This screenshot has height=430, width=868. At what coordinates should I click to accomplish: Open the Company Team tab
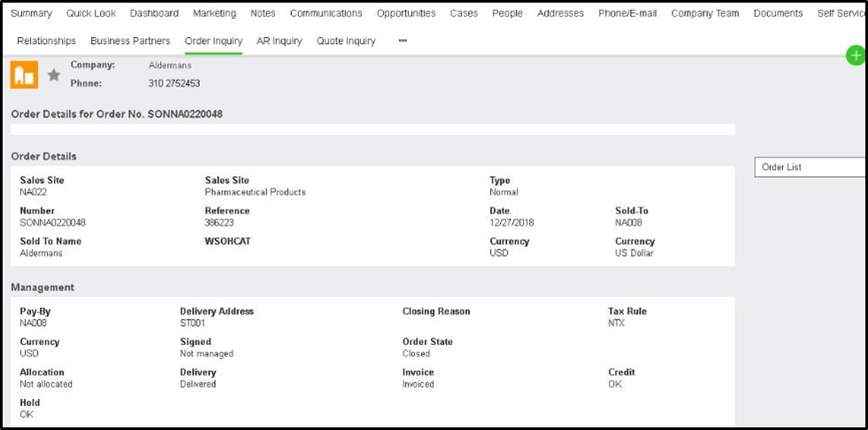[705, 13]
